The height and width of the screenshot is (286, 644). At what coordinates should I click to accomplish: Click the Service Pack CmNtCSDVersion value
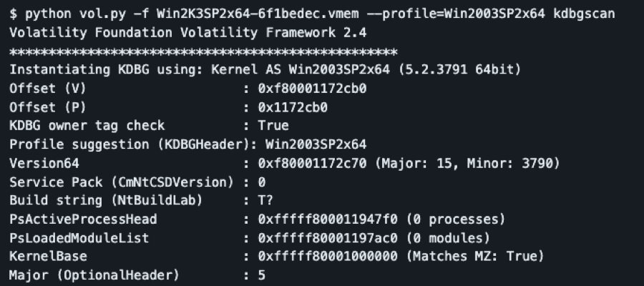tap(262, 182)
